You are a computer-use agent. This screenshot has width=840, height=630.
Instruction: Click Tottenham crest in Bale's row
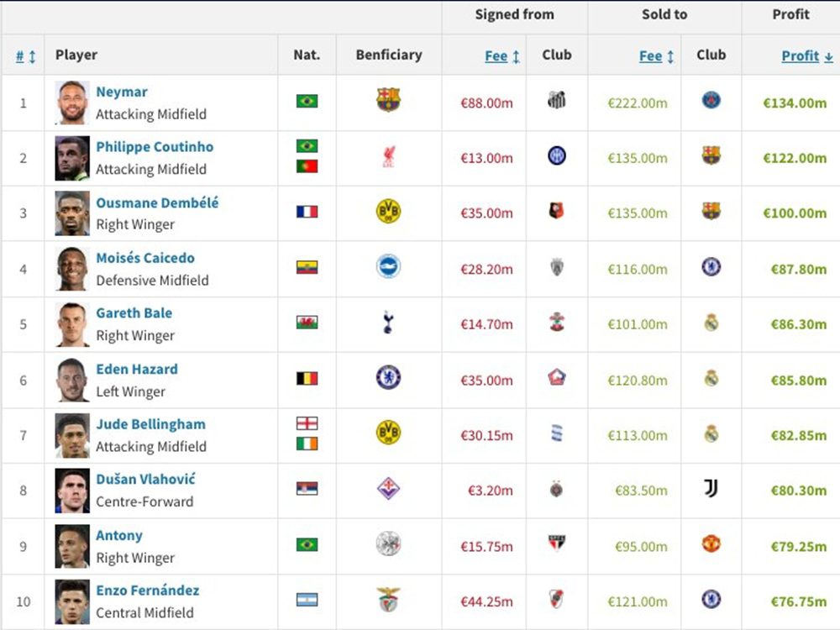click(x=388, y=323)
